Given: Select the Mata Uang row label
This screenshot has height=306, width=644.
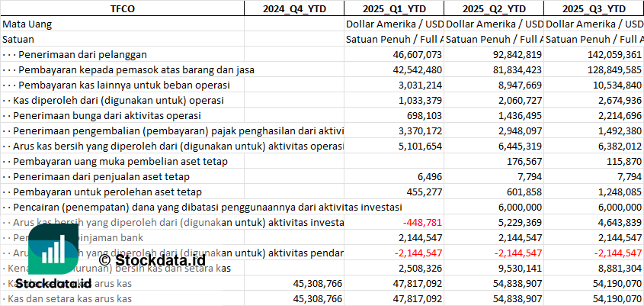Looking at the screenshot, I should click(27, 24).
